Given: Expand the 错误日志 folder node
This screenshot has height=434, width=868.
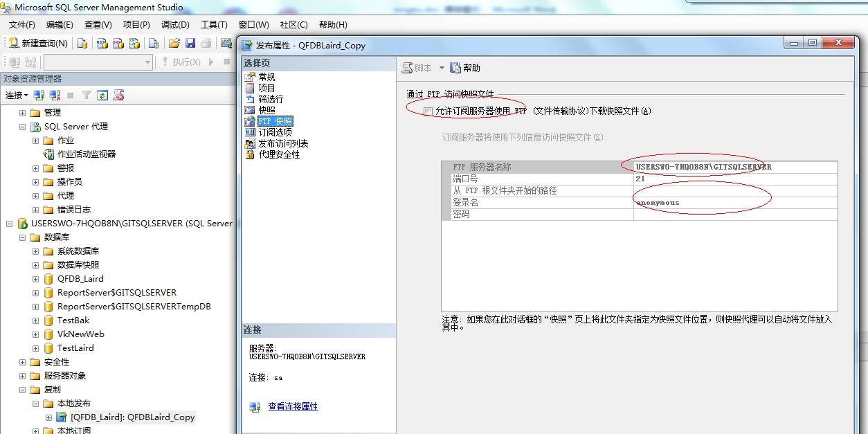Looking at the screenshot, I should pyautogui.click(x=35, y=210).
